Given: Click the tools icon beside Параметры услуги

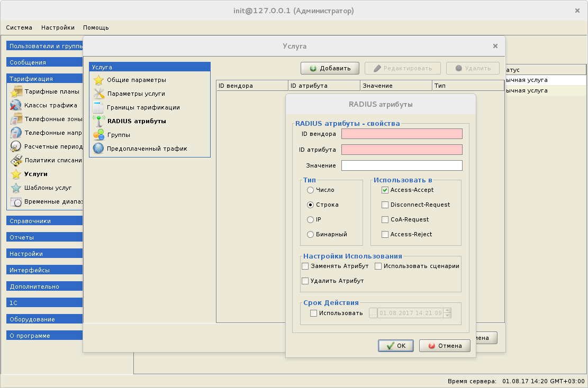Looking at the screenshot, I should (x=98, y=94).
